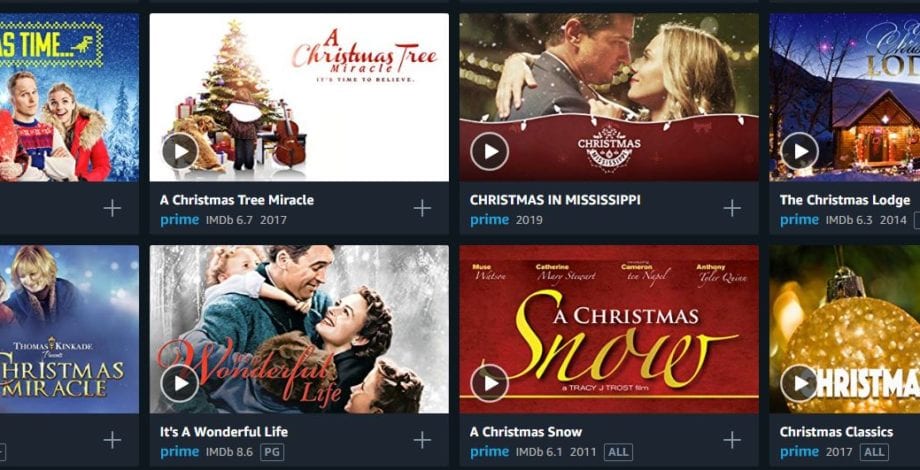Play Christmas in Mississippi movie
The width and height of the screenshot is (920, 470).
pyautogui.click(x=489, y=151)
